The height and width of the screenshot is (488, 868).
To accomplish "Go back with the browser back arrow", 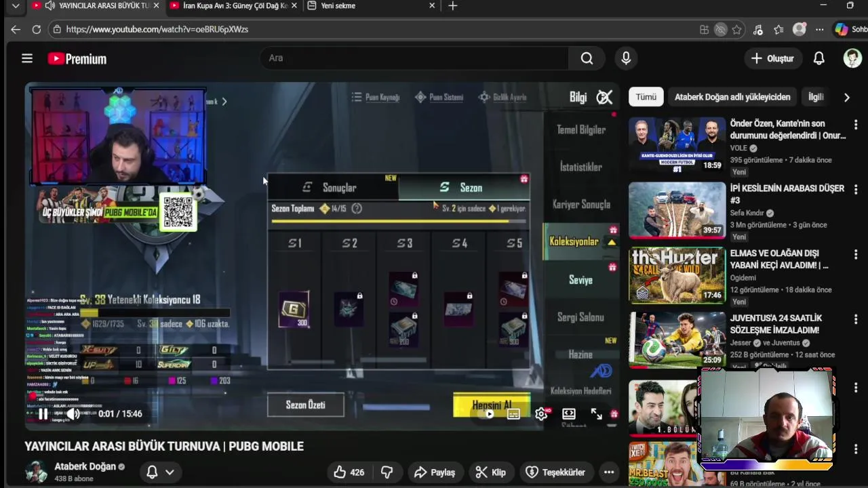I will coord(16,29).
